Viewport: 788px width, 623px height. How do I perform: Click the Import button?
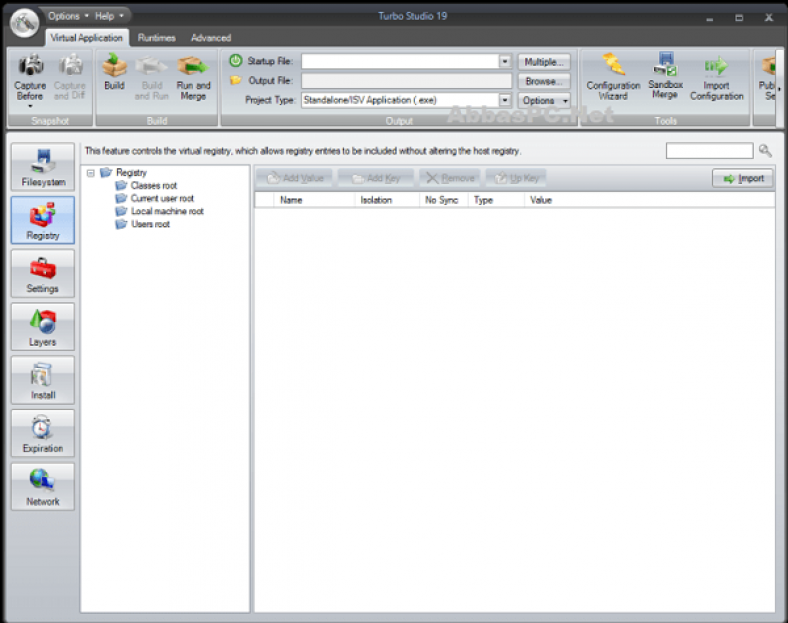(743, 178)
